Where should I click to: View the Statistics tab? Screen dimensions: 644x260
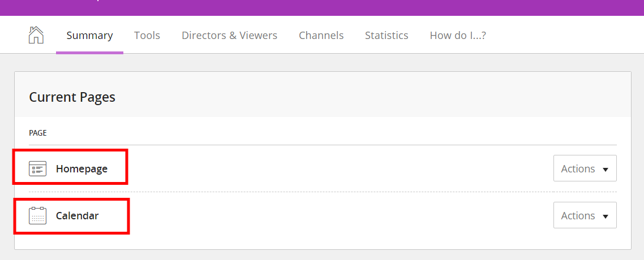[x=387, y=35]
